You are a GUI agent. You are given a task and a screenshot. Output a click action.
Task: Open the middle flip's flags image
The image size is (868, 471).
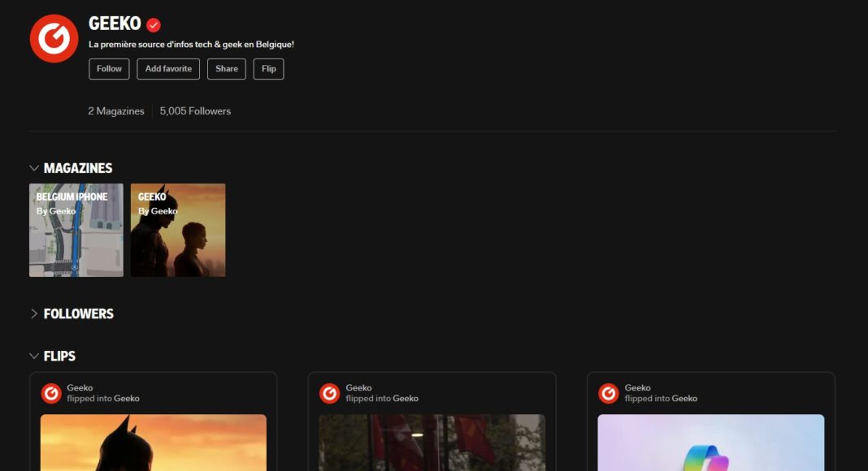pos(432,443)
